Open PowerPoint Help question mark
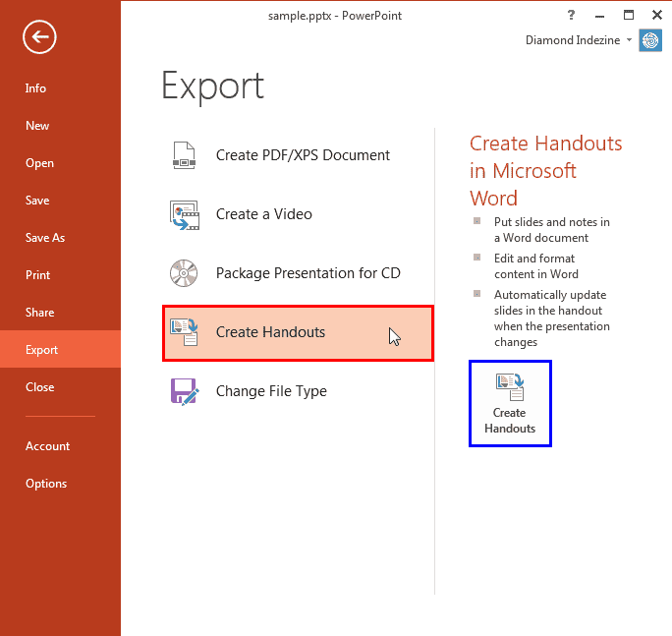The height and width of the screenshot is (636, 672). pyautogui.click(x=571, y=15)
